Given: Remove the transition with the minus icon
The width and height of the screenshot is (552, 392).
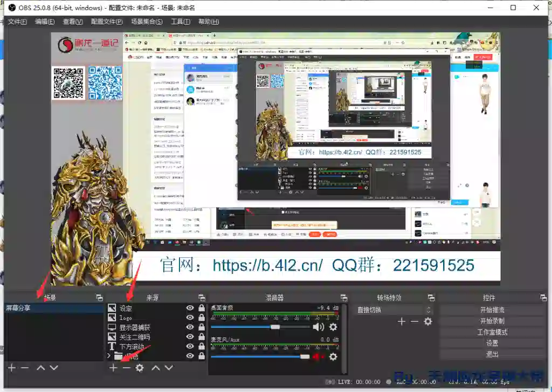Looking at the screenshot, I should (415, 321).
